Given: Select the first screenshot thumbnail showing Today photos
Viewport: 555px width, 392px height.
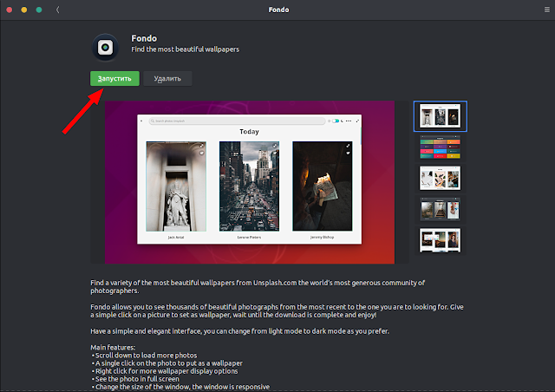Looking at the screenshot, I should coord(440,116).
